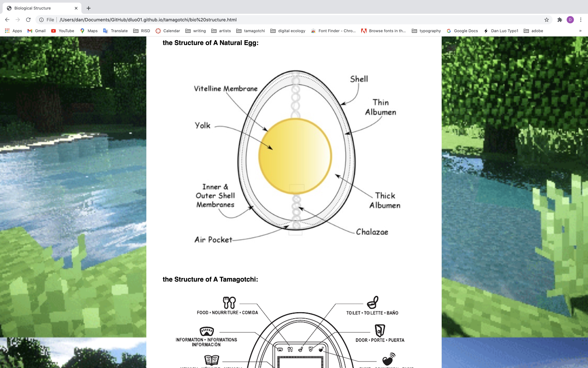Click the browser forward arrow
Viewport: 588px width, 368px height.
[18, 20]
